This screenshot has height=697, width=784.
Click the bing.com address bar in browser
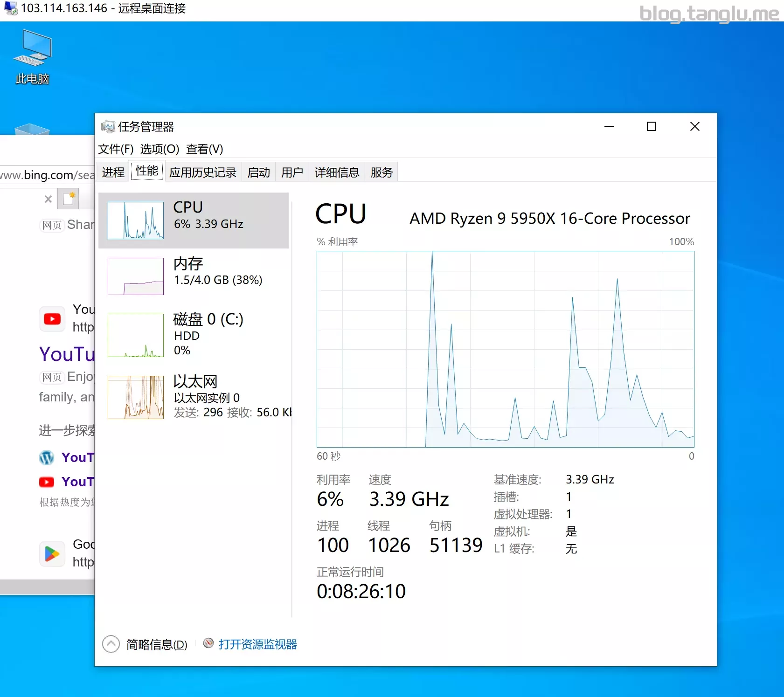pos(47,175)
